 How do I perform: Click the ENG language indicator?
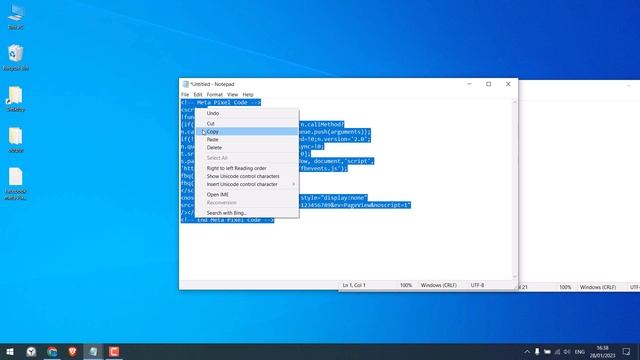coord(580,352)
